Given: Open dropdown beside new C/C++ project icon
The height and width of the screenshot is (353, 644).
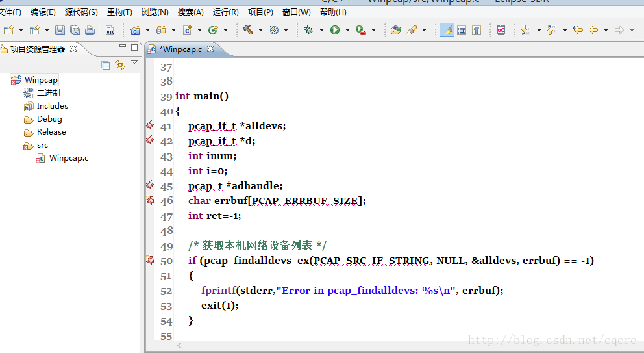Looking at the screenshot, I should tap(147, 30).
